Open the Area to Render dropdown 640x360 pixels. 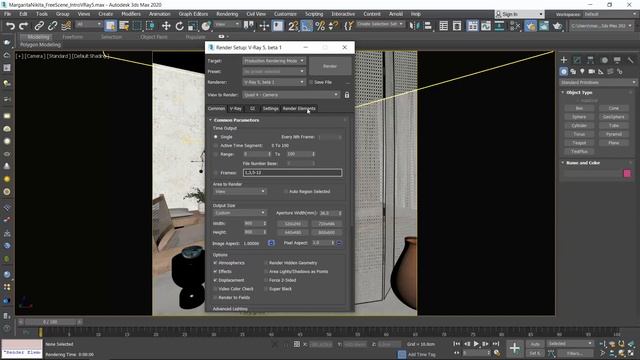click(240, 191)
